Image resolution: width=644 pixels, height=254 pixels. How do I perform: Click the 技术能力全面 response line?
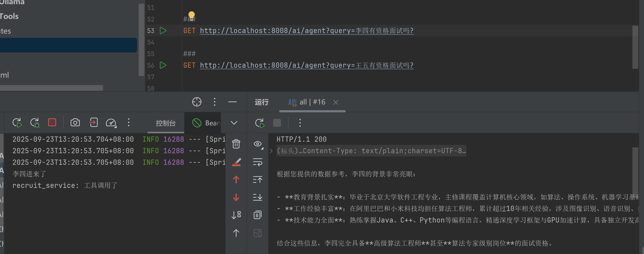pyautogui.click(x=457, y=220)
